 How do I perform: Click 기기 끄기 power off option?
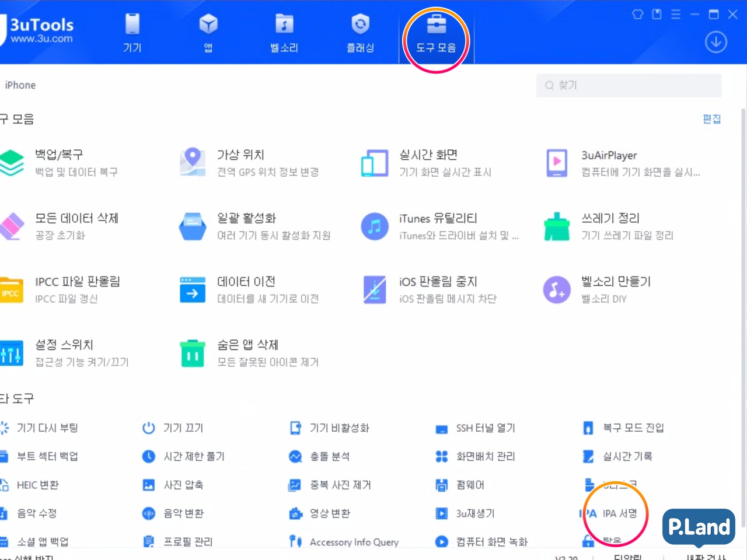coord(183,428)
